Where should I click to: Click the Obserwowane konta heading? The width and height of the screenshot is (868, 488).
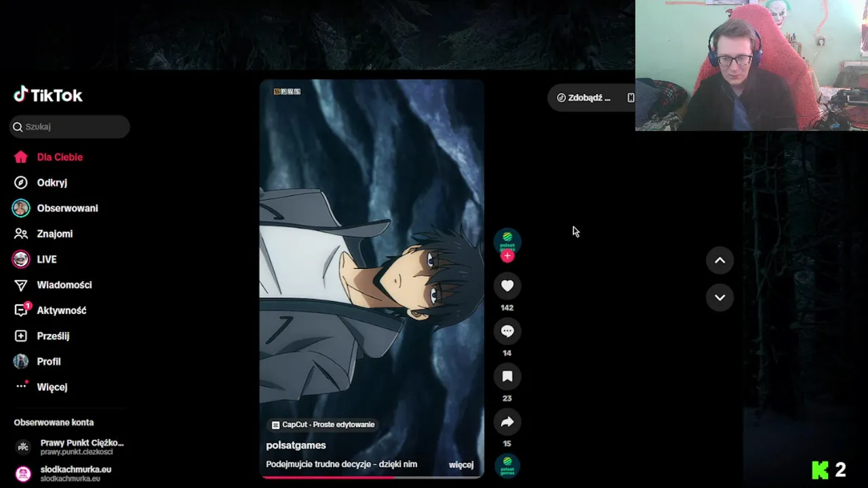point(54,422)
